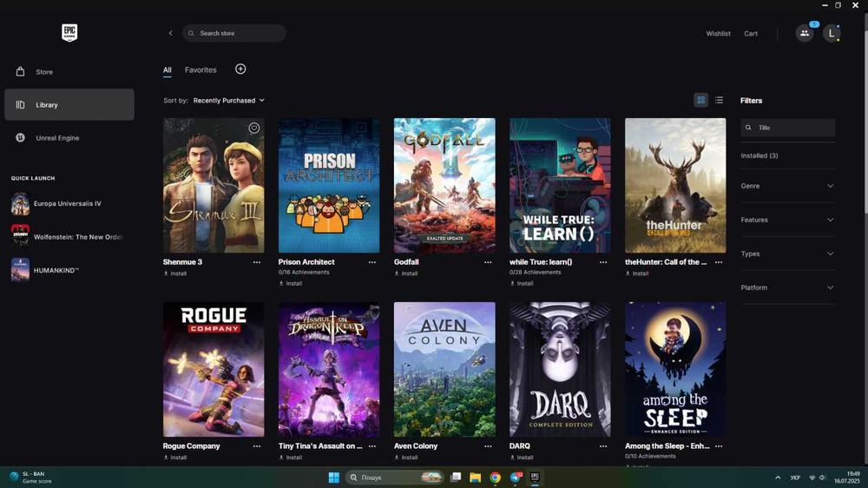Show hidden system tray icons

coord(778,478)
